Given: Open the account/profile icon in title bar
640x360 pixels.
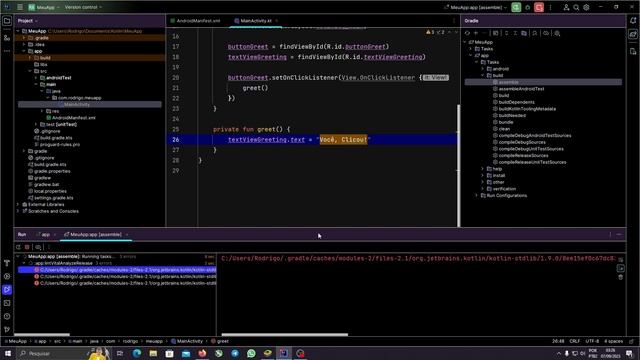Looking at the screenshot, I should pos(566,7).
